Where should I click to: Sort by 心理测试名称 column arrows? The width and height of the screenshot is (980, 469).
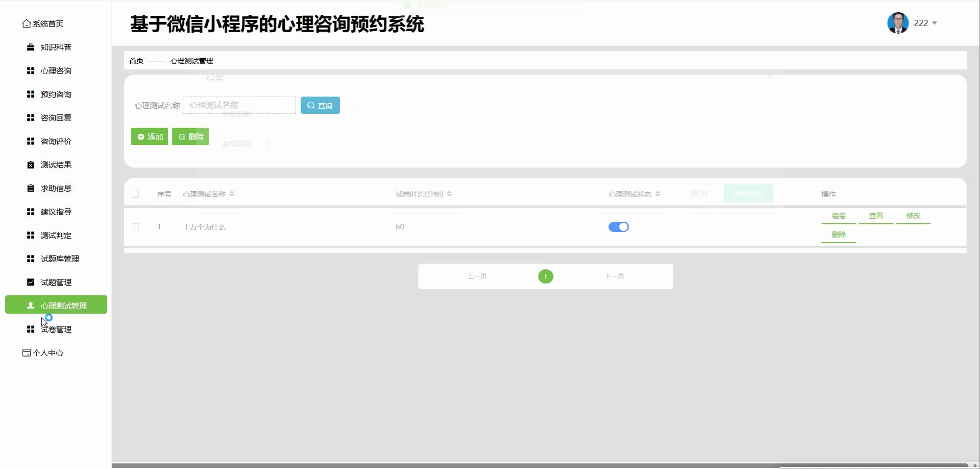pyautogui.click(x=232, y=194)
